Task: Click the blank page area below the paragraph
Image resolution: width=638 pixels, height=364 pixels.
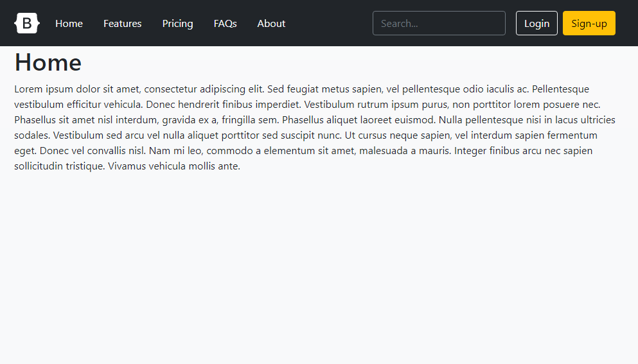Action: pyautogui.click(x=319, y=270)
